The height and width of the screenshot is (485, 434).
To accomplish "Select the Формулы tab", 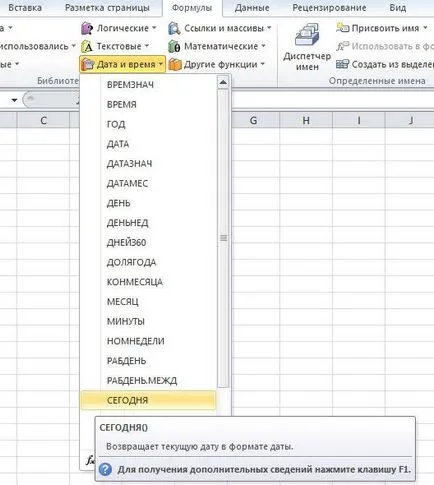I will click(192, 8).
